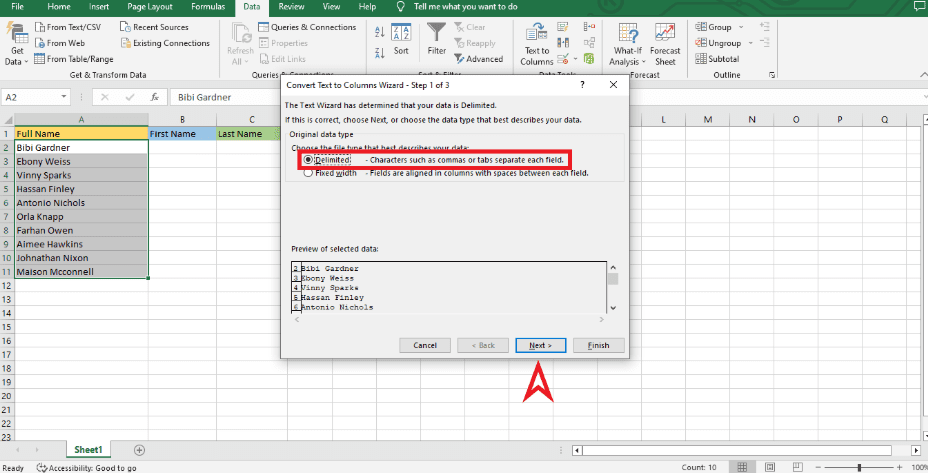
Task: Open the Sort dialog
Action: [x=401, y=39]
